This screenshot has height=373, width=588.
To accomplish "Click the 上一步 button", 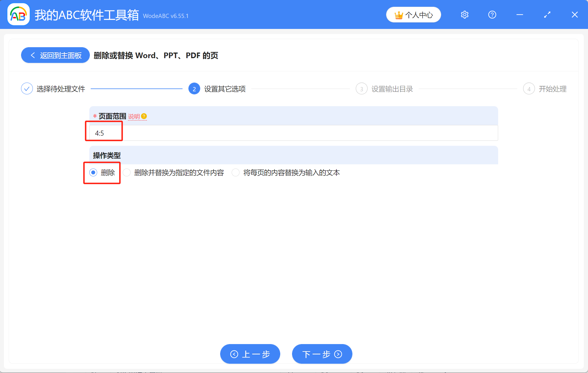I will pos(250,354).
